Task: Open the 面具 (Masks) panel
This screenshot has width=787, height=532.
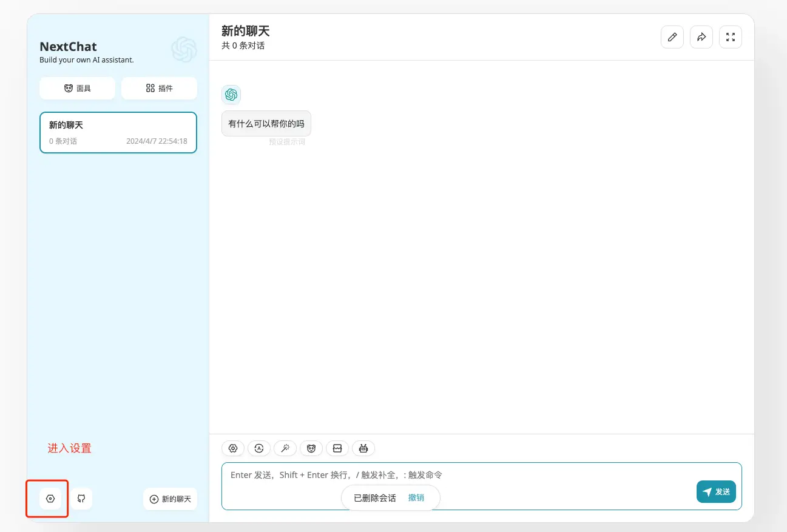Action: click(x=77, y=88)
